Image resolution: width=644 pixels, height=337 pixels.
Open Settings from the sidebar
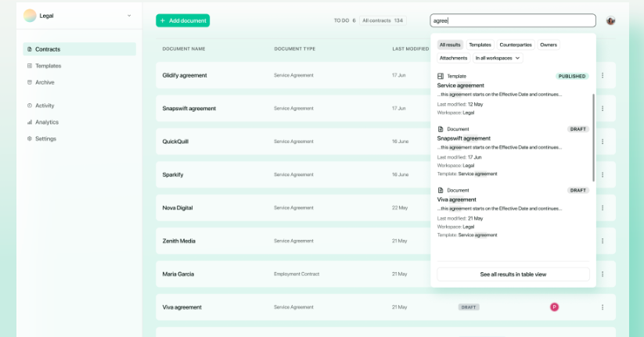tap(45, 138)
